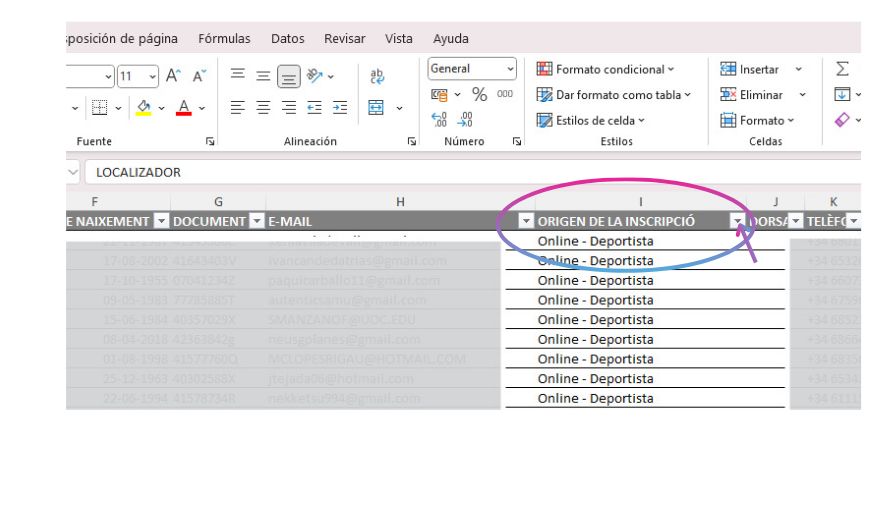Open the Datos tab
The width and height of the screenshot is (891, 525).
pyautogui.click(x=288, y=39)
